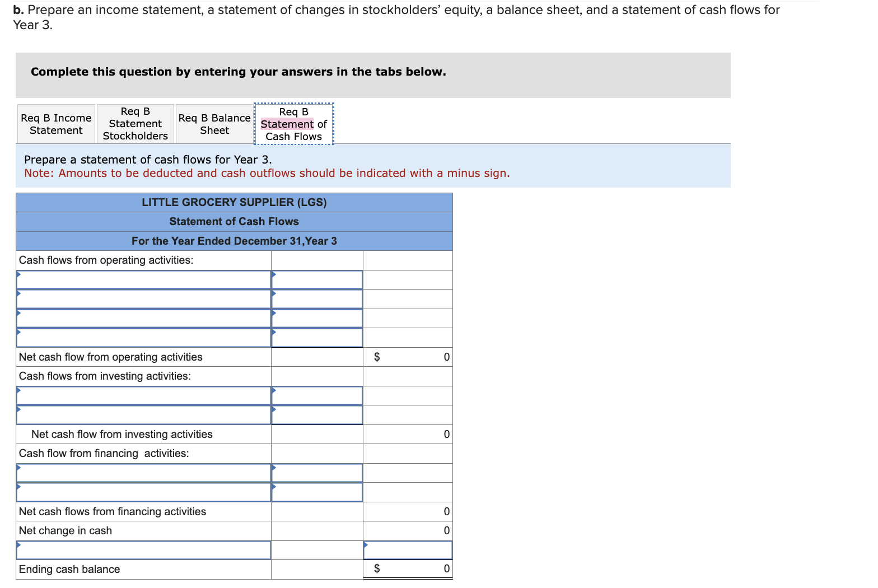Open label dropdown below Net change in cash
The height and width of the screenshot is (588, 878).
[x=144, y=550]
